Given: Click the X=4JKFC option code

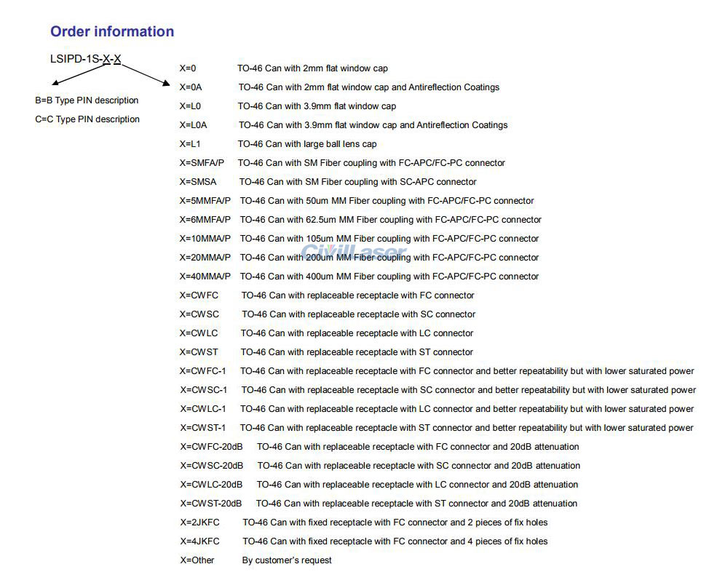Looking at the screenshot, I should click(x=199, y=541).
